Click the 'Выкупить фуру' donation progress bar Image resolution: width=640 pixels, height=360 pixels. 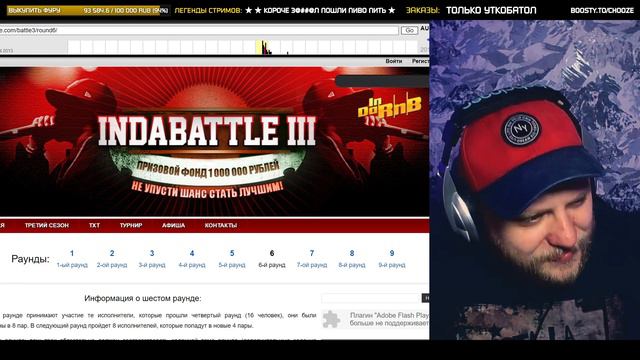(x=87, y=10)
